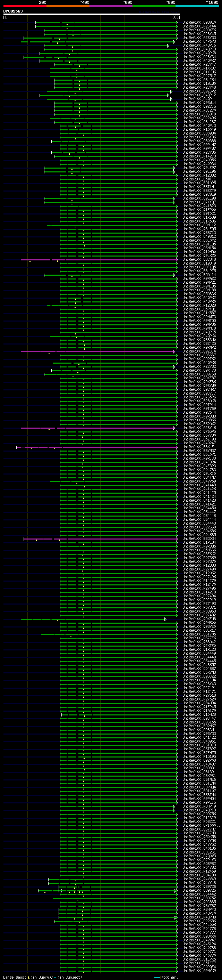Click the magenta alignment bar for Q9ZSJ4
Viewport: 222px width, 980px height.
click(x=98, y=351)
